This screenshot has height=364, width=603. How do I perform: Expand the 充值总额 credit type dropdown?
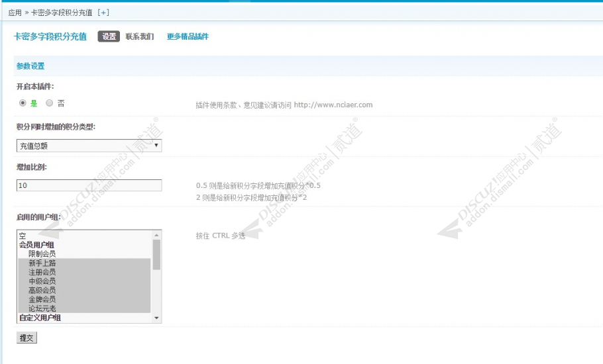tap(89, 146)
